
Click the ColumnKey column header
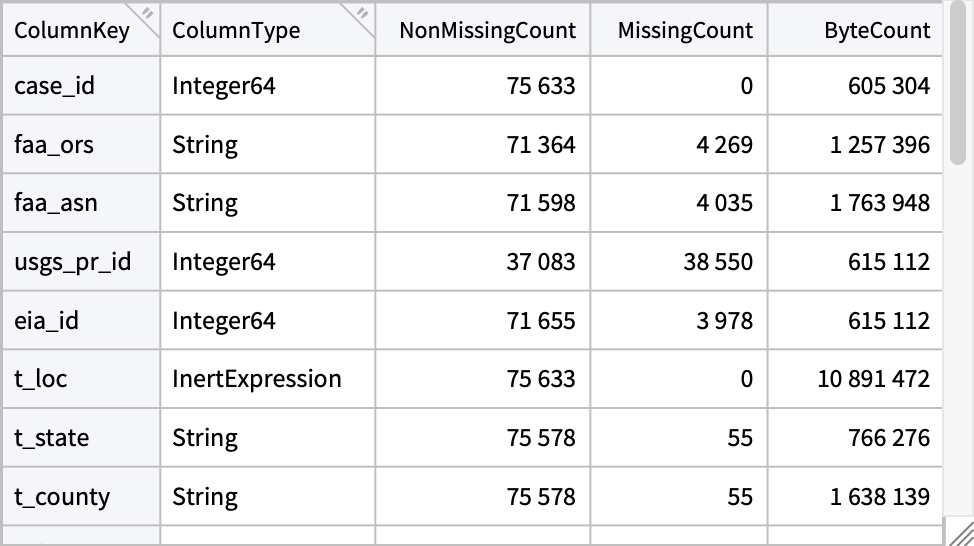click(72, 30)
